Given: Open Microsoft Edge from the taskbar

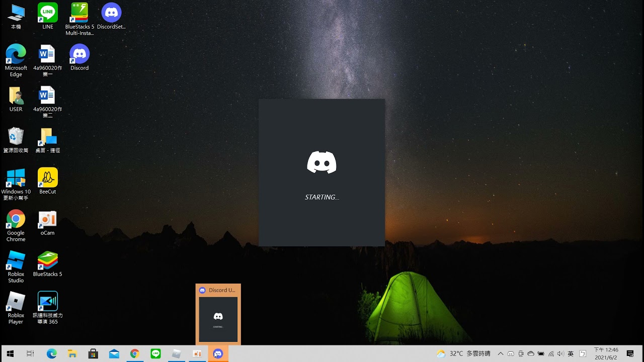Looking at the screenshot, I should coord(52,354).
